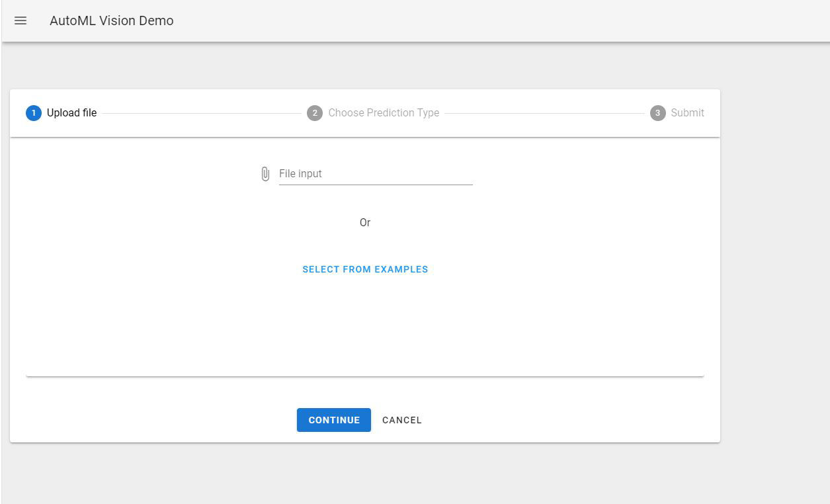Click the step 1 number circle
This screenshot has height=504, width=830.
[x=34, y=113]
